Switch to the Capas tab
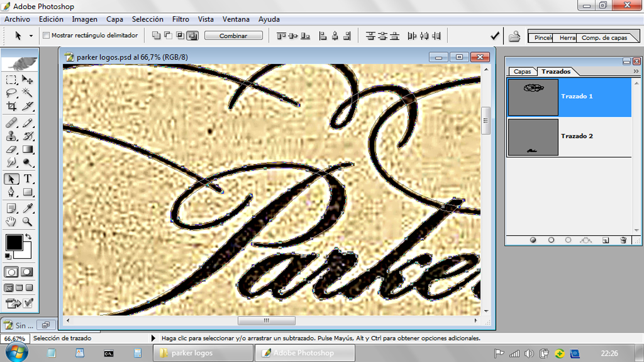 tap(522, 72)
